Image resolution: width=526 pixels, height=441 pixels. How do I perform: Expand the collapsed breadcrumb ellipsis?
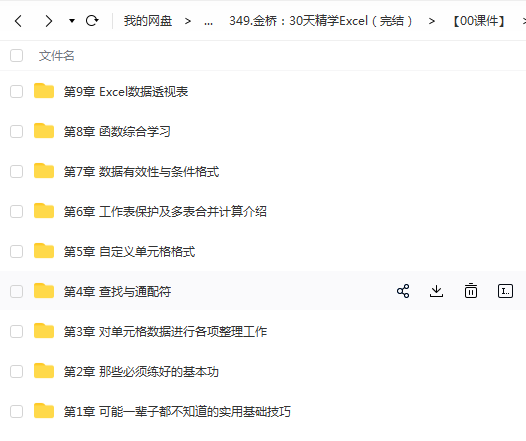pos(208,22)
